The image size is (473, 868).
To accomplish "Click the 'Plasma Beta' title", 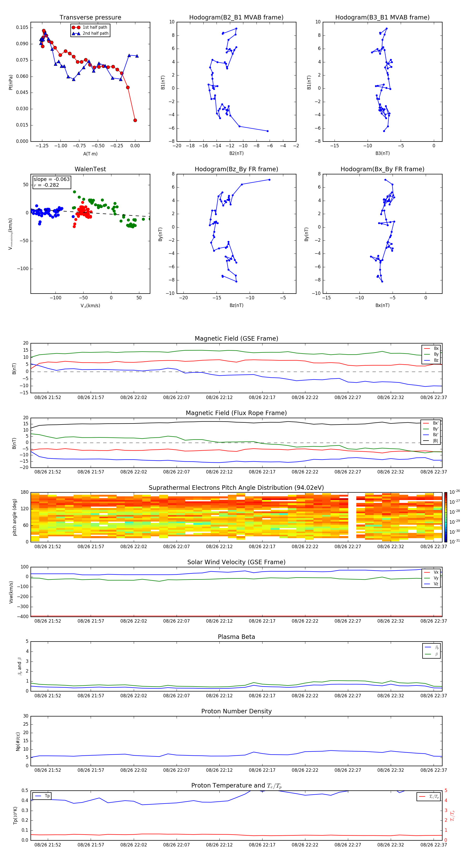I will pyautogui.click(x=236, y=637).
